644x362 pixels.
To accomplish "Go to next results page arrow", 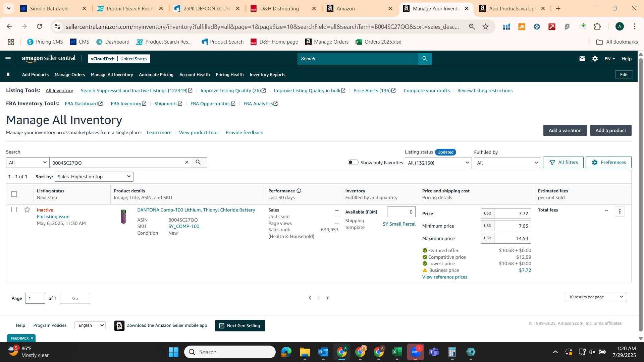I will tap(328, 298).
